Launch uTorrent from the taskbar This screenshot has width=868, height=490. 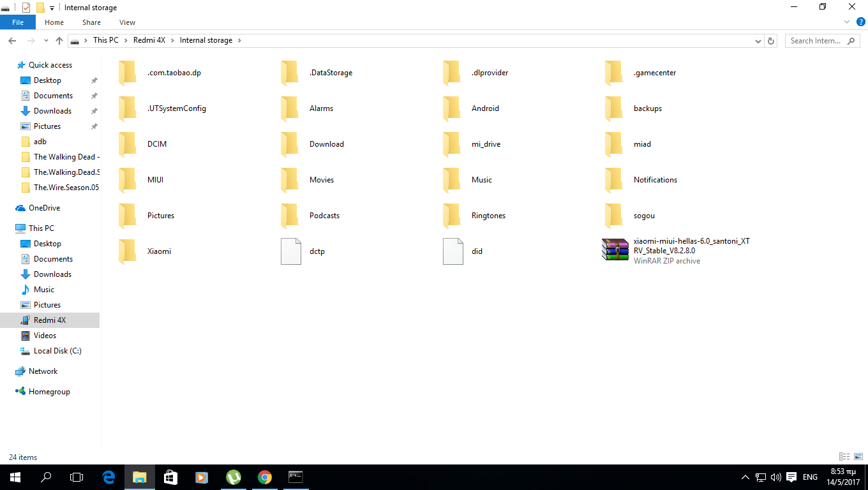(x=233, y=477)
